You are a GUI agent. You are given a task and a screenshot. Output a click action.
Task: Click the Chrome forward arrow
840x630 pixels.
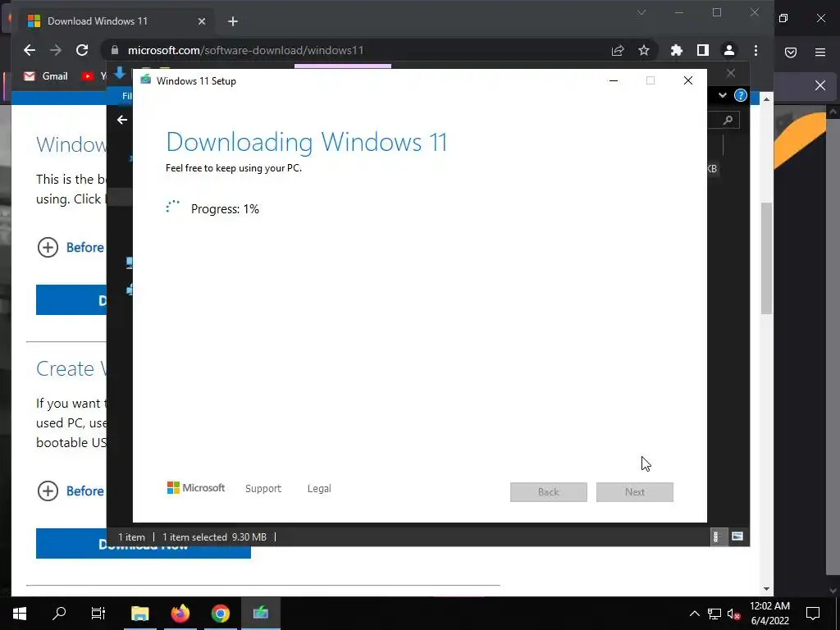(x=56, y=50)
